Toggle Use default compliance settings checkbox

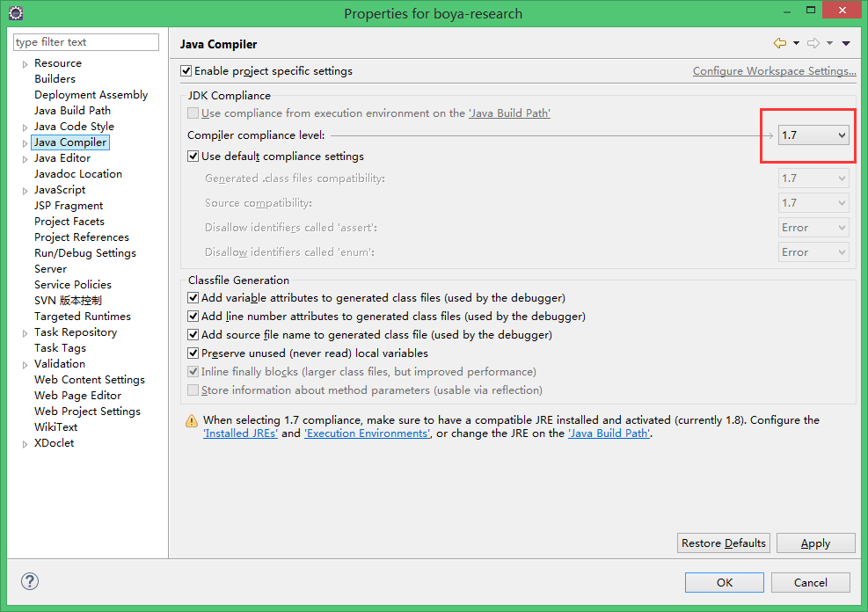click(x=193, y=156)
